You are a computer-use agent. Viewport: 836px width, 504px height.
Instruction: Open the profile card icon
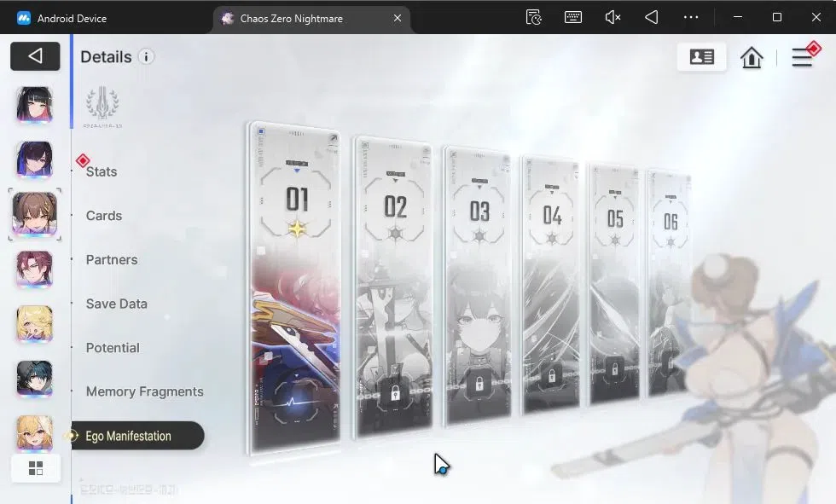701,56
